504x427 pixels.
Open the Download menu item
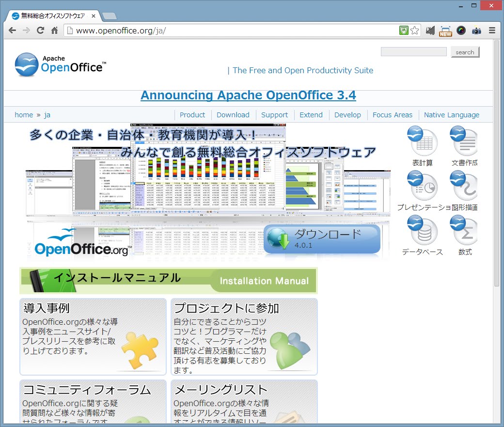point(233,115)
